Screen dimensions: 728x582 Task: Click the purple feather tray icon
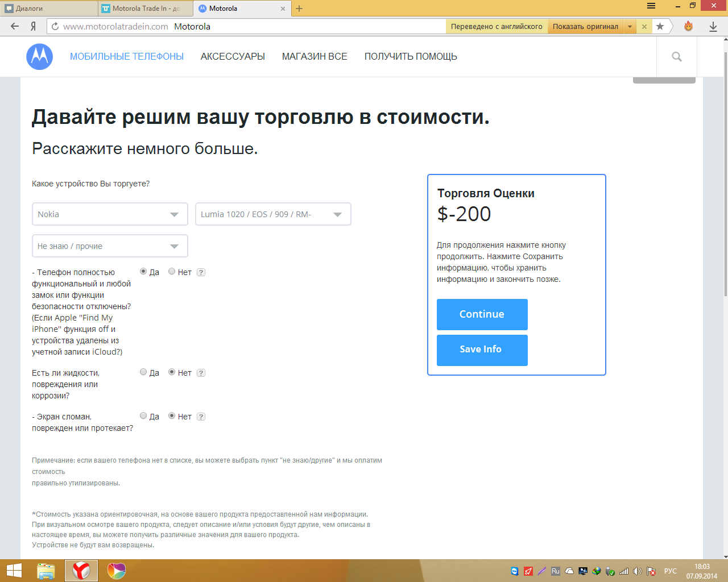click(x=542, y=571)
